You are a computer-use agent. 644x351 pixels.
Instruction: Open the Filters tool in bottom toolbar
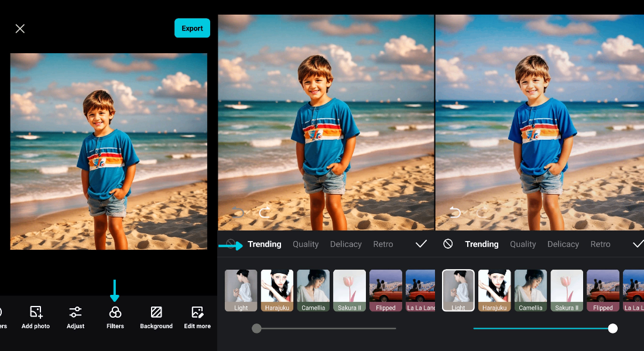pyautogui.click(x=115, y=317)
